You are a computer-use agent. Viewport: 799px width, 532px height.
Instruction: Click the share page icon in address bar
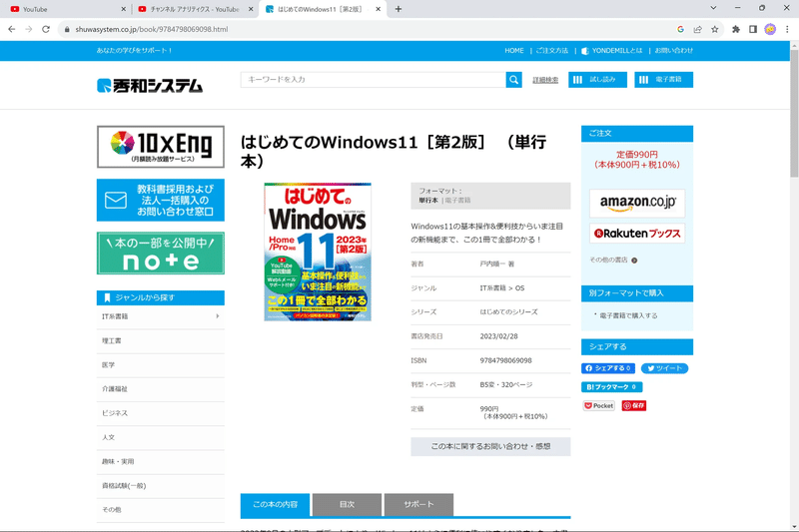[697, 30]
